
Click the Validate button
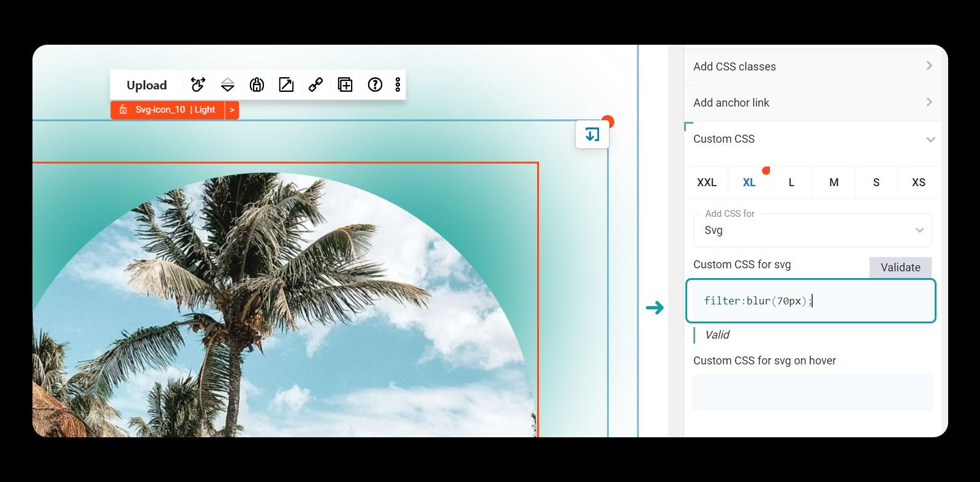pyautogui.click(x=900, y=268)
